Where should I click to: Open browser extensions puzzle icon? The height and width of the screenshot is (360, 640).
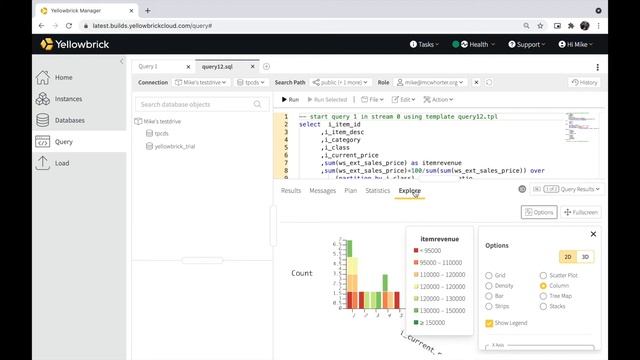[x=571, y=26]
